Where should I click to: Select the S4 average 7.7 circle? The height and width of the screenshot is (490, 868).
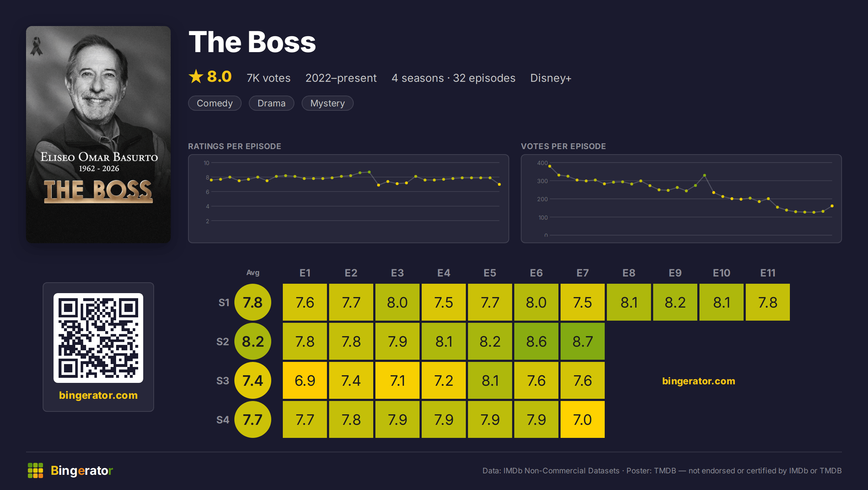pyautogui.click(x=253, y=419)
